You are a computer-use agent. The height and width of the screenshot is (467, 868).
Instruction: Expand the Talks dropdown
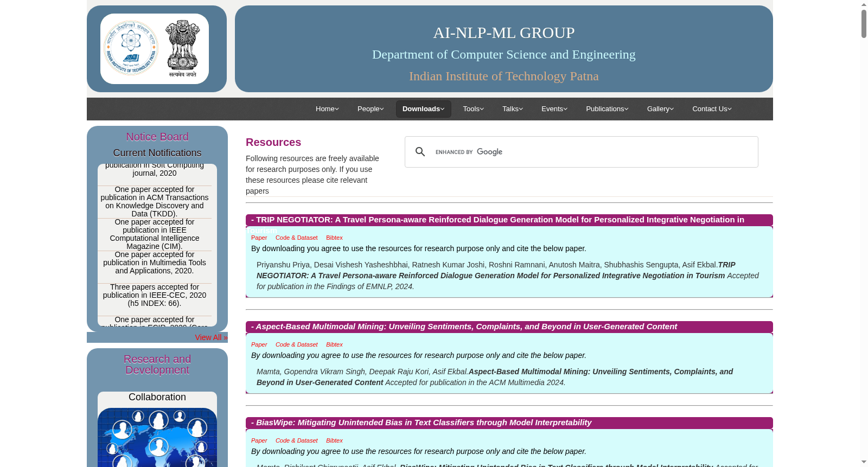(x=513, y=109)
